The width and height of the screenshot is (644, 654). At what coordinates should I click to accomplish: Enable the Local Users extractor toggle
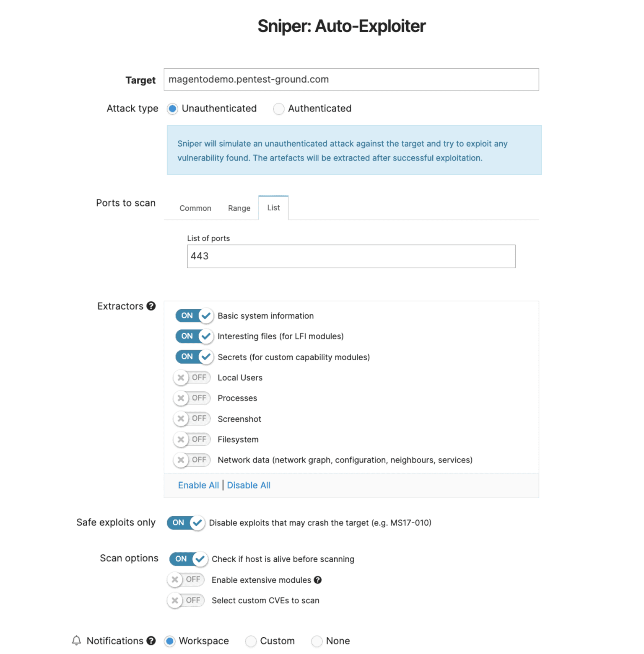192,377
